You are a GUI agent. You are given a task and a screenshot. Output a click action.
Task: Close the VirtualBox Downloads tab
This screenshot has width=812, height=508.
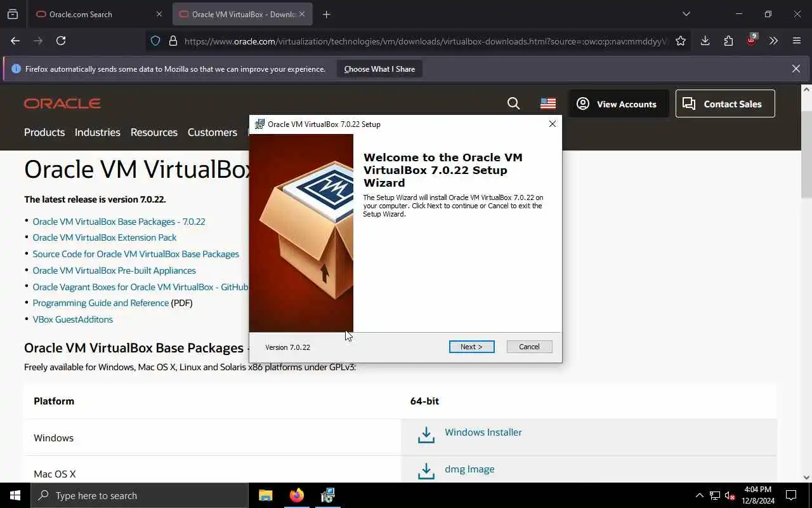click(302, 14)
